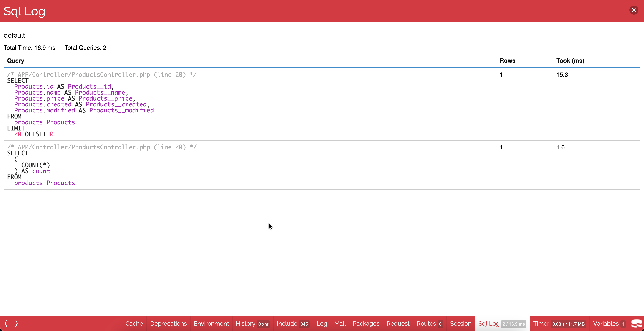Click the Took (ms) column header
This screenshot has height=331, width=644.
click(570, 61)
